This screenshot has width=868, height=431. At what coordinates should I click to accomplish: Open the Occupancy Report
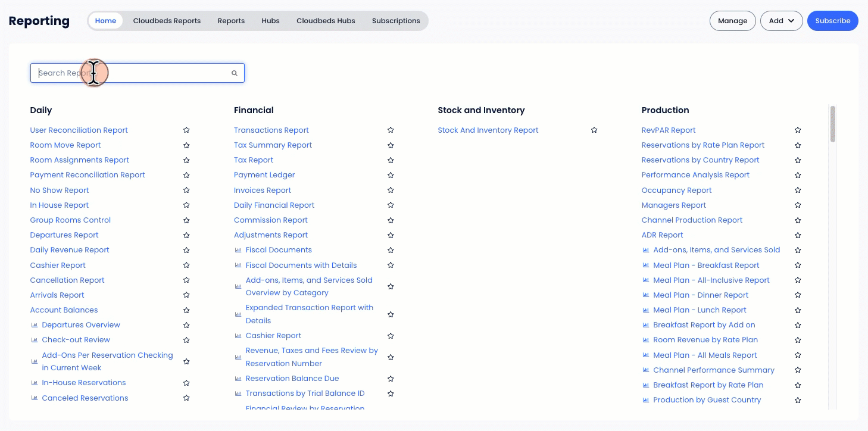point(676,190)
